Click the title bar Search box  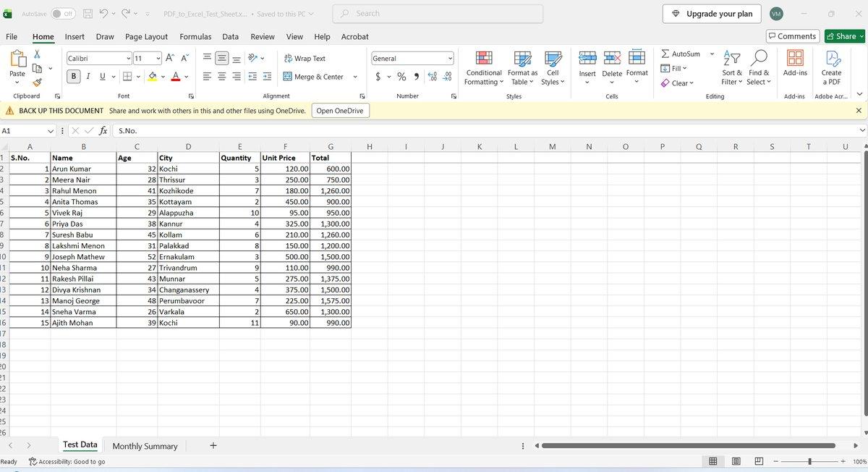pyautogui.click(x=438, y=14)
